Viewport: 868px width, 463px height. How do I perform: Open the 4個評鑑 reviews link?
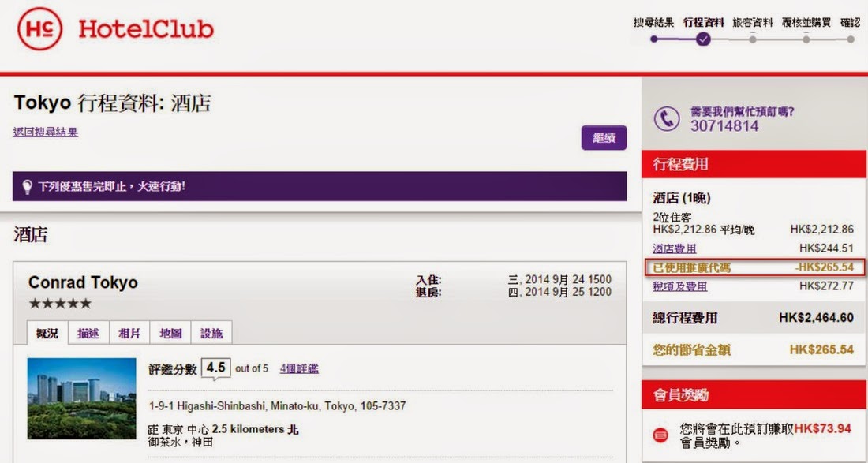coord(299,368)
